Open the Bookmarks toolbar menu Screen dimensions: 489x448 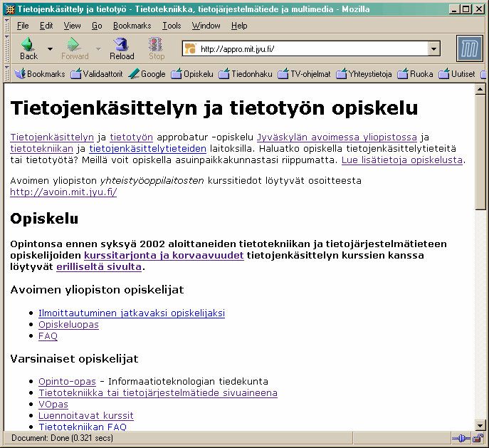pos(40,74)
